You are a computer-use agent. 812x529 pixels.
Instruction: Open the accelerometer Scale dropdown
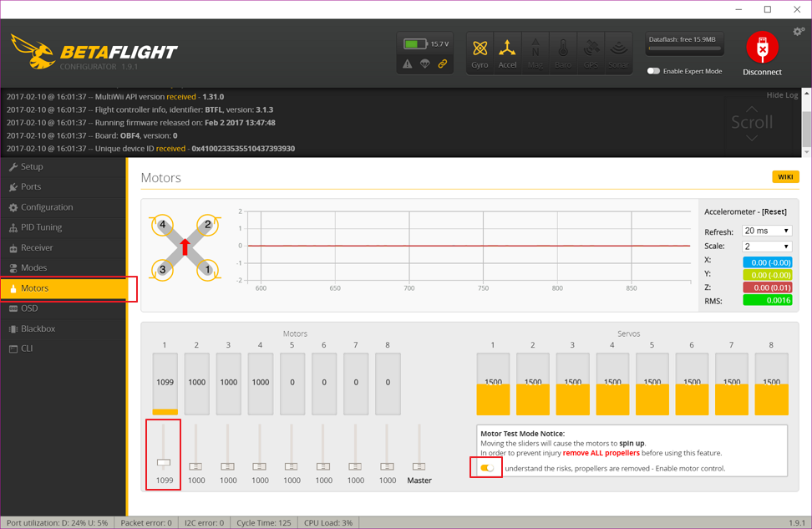(767, 246)
